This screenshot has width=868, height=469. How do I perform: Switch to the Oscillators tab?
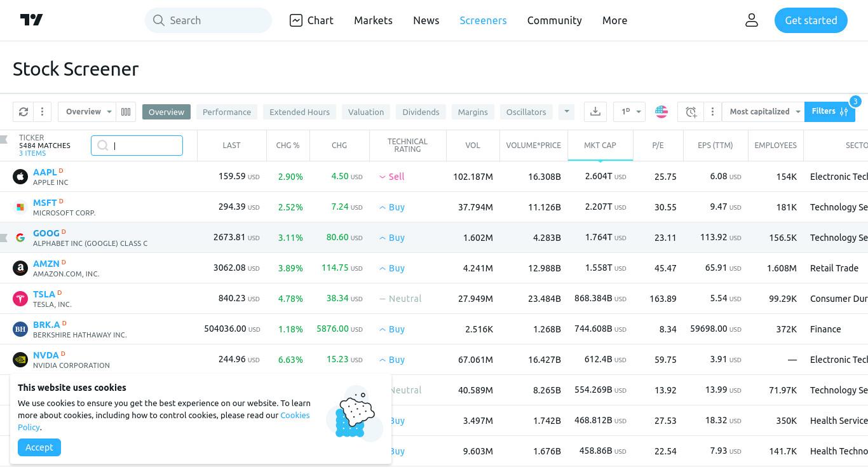point(526,112)
